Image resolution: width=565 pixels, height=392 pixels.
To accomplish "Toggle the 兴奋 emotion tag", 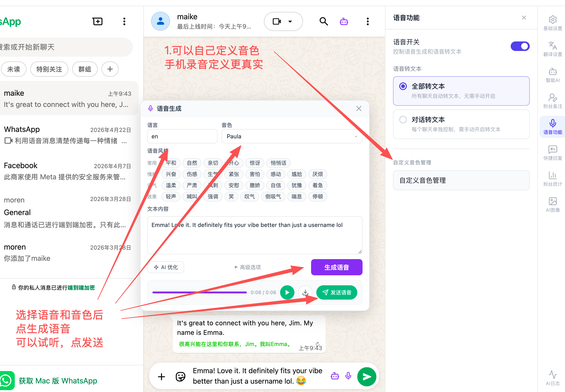I will [x=171, y=174].
